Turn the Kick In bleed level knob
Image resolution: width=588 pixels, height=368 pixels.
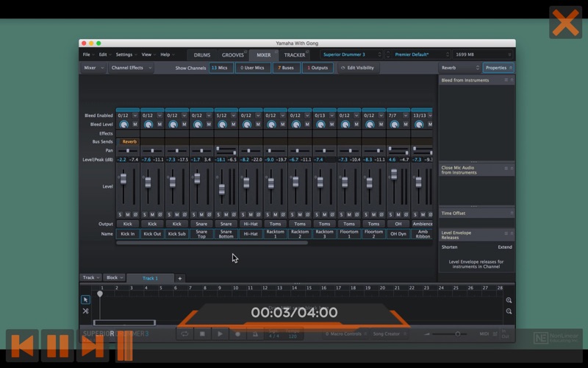(x=123, y=124)
